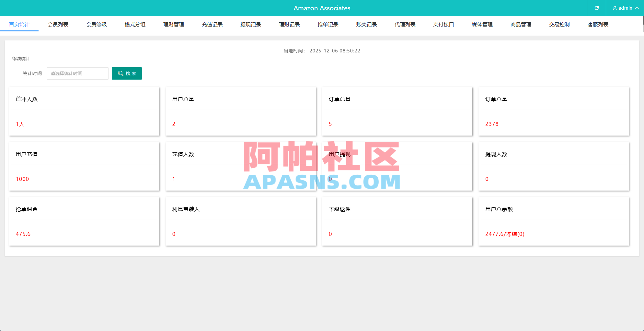View the 账变记录 tab

pyautogui.click(x=366, y=25)
